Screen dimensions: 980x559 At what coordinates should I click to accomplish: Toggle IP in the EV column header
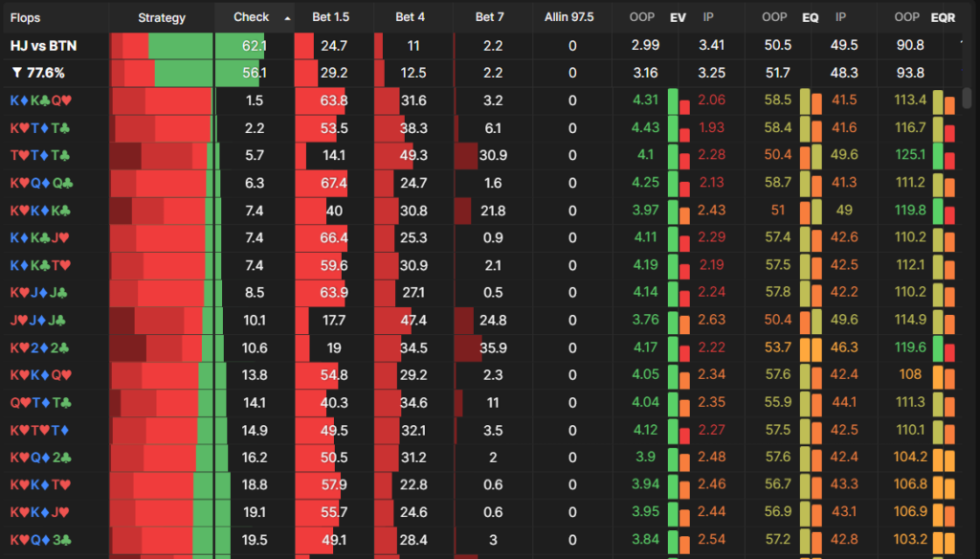708,17
